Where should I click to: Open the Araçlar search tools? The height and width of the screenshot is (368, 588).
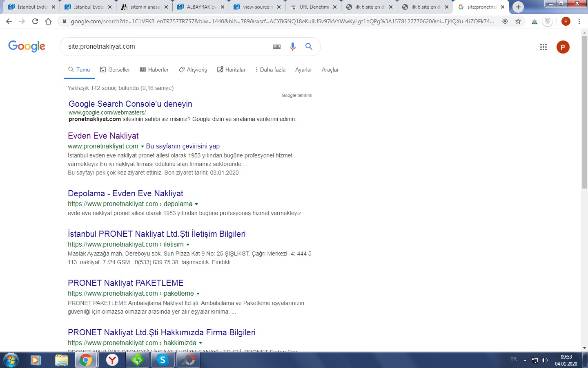[330, 70]
